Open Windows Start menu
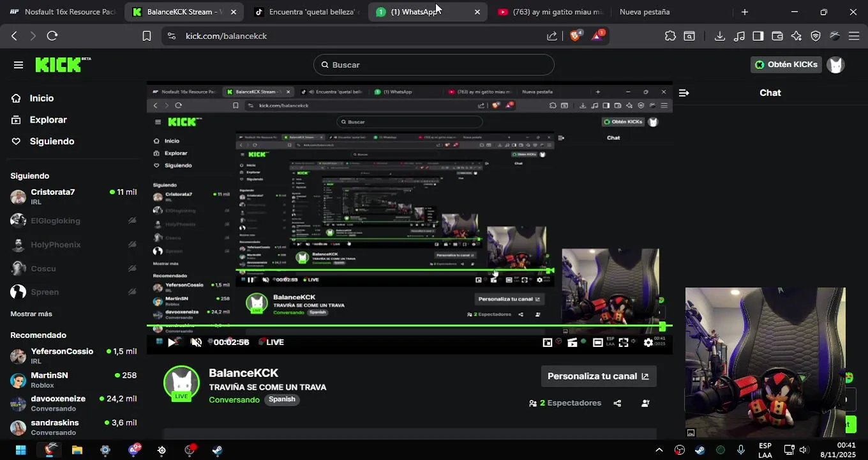 20,450
